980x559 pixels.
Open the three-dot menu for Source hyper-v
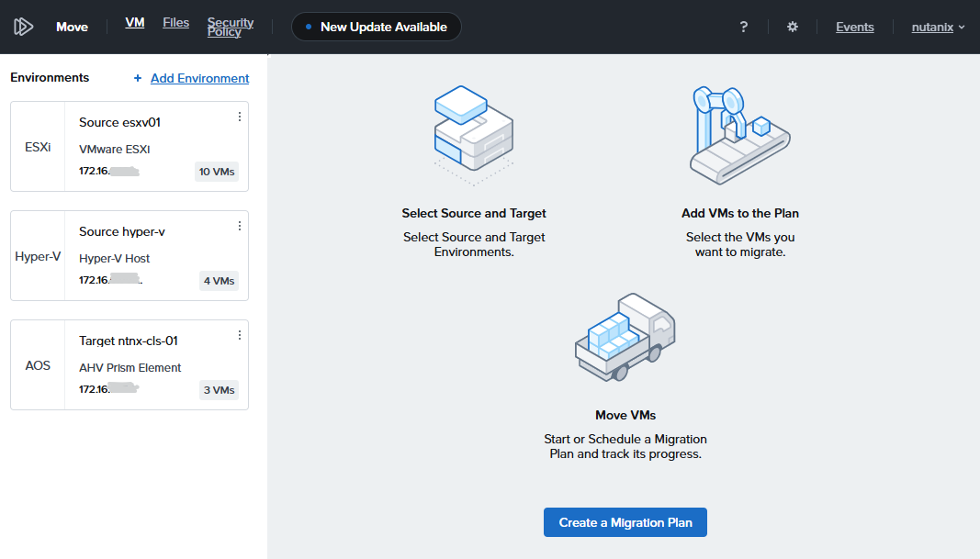(240, 226)
